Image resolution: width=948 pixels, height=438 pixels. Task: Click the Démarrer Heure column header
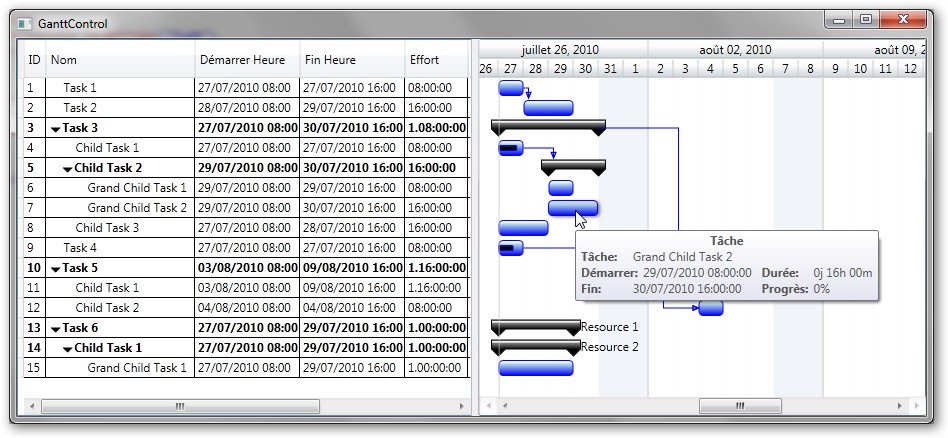coord(247,60)
